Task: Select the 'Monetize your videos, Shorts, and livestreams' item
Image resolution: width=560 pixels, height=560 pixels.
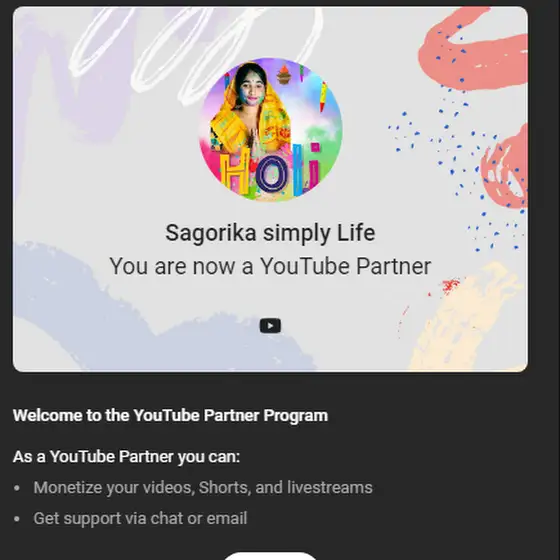Action: pyautogui.click(x=203, y=488)
